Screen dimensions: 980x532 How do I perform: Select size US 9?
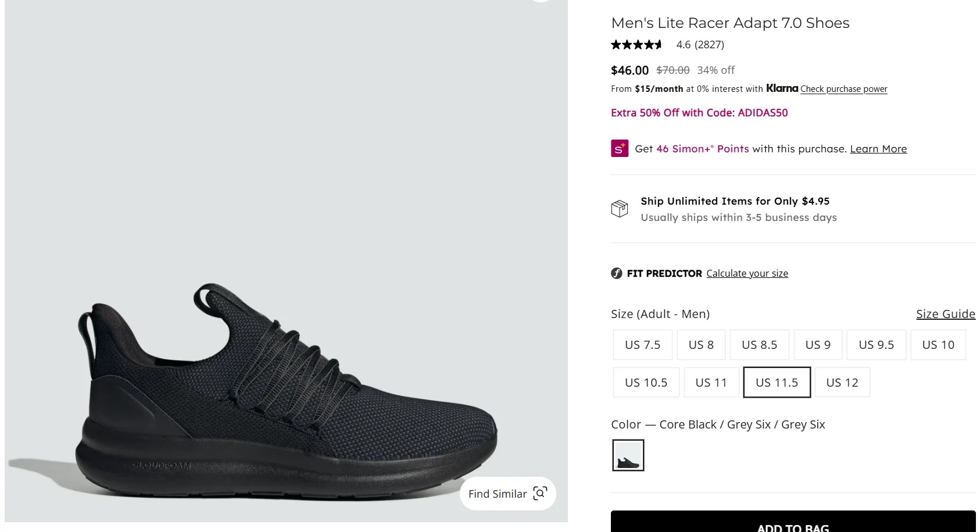tap(818, 345)
